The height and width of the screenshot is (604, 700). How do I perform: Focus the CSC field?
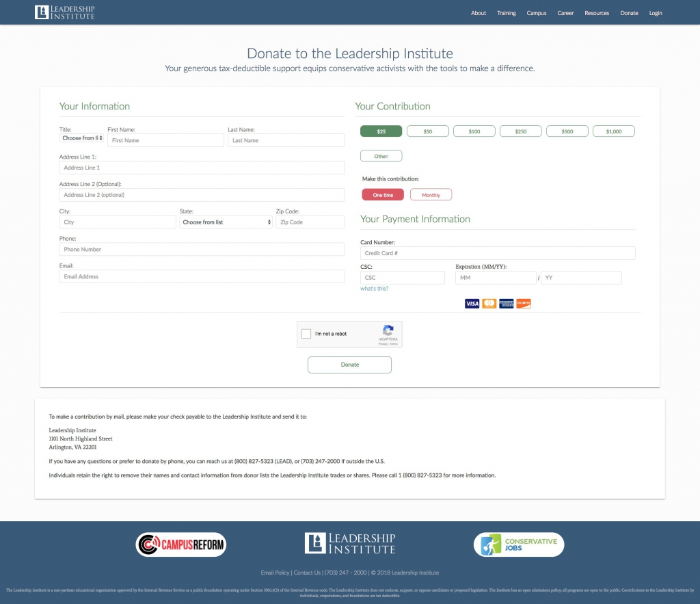click(x=402, y=278)
